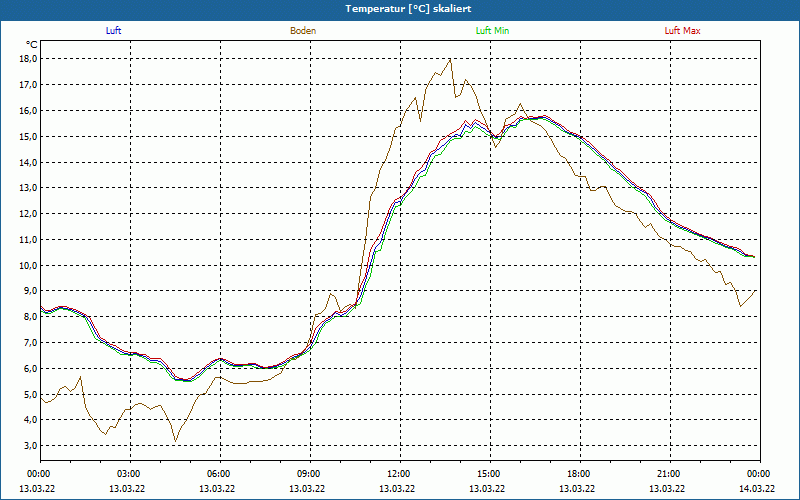Click the 09:00 time axis label
Screen dimensions: 800x500
tap(309, 474)
